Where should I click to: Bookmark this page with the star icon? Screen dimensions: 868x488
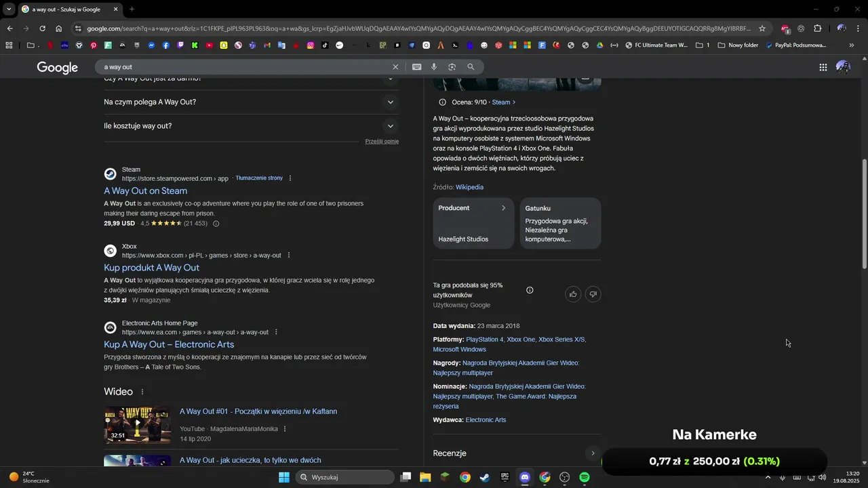click(762, 28)
